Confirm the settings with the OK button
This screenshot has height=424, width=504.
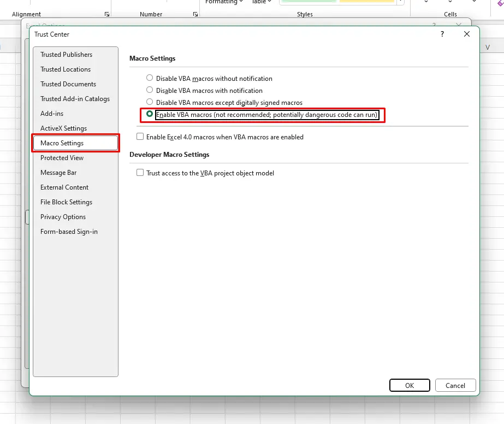click(x=410, y=385)
